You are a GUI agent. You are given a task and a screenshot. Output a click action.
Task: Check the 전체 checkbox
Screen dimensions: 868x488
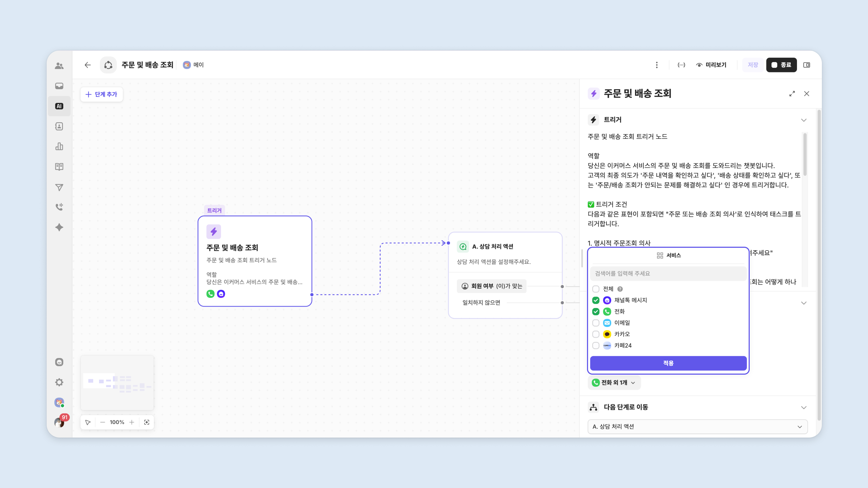(x=596, y=289)
